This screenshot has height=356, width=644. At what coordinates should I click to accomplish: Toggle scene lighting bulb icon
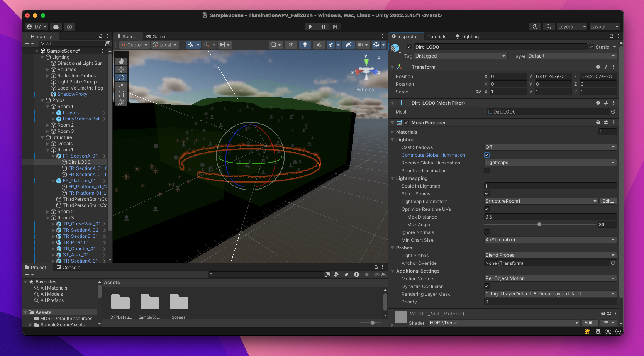[x=305, y=45]
